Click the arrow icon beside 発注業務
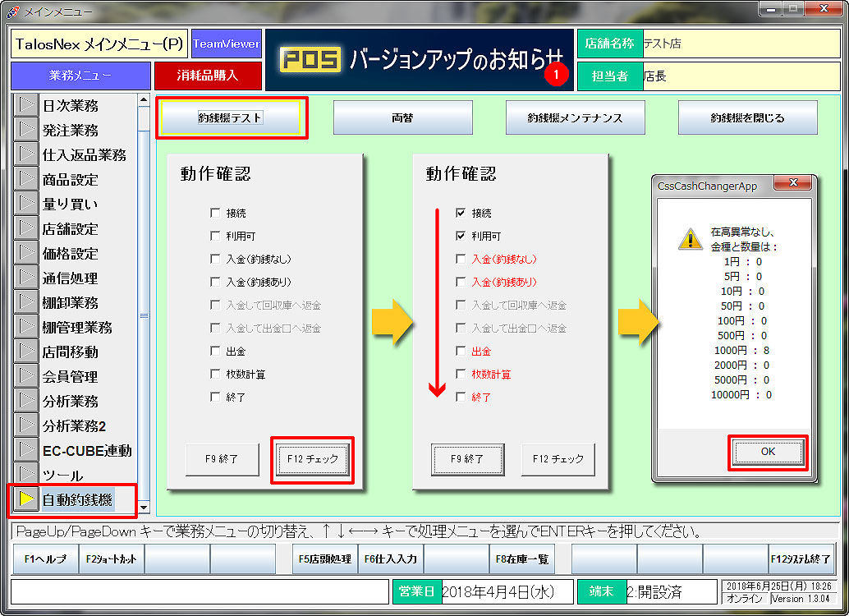 (25, 130)
